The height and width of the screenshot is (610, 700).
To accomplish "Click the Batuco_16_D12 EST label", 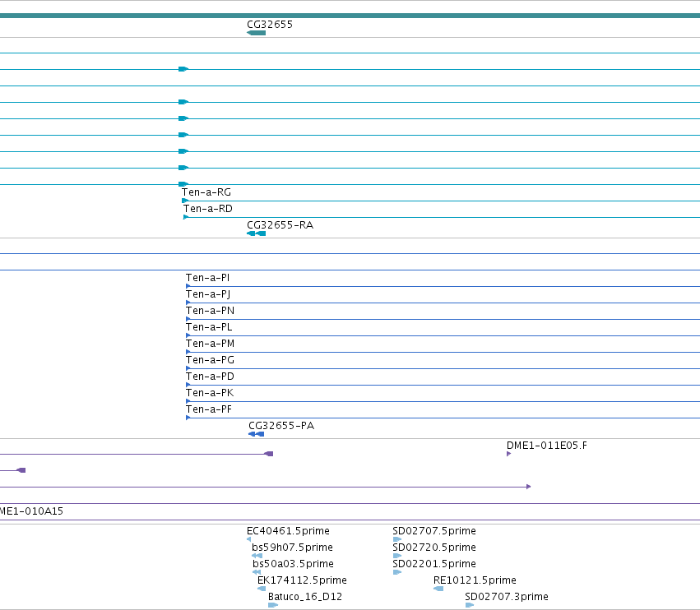I will (305, 597).
